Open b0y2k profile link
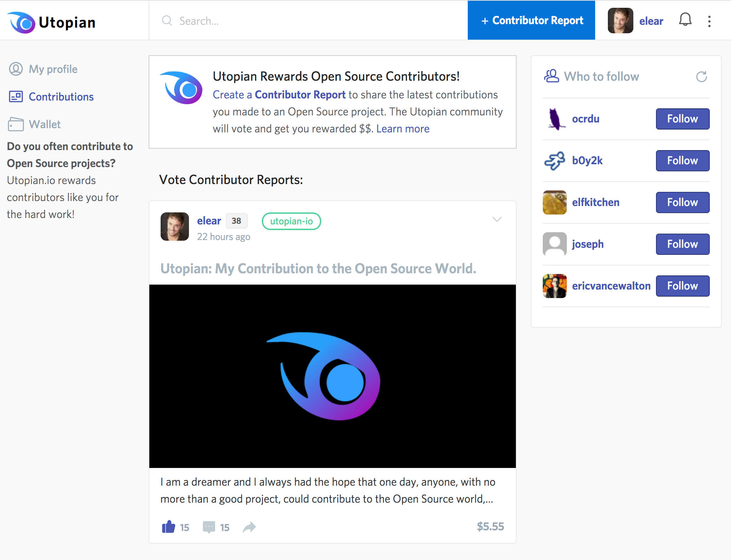Image resolution: width=731 pixels, height=560 pixels. click(x=587, y=160)
